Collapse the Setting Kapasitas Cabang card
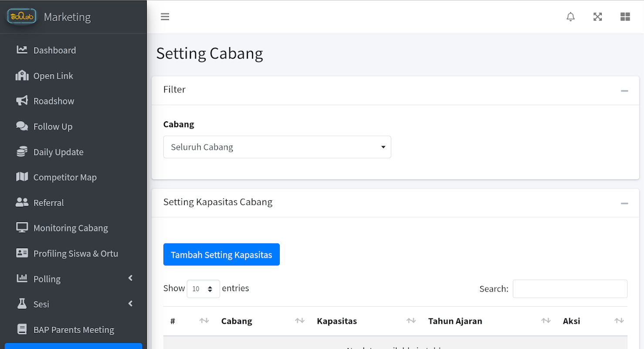 [x=624, y=203]
